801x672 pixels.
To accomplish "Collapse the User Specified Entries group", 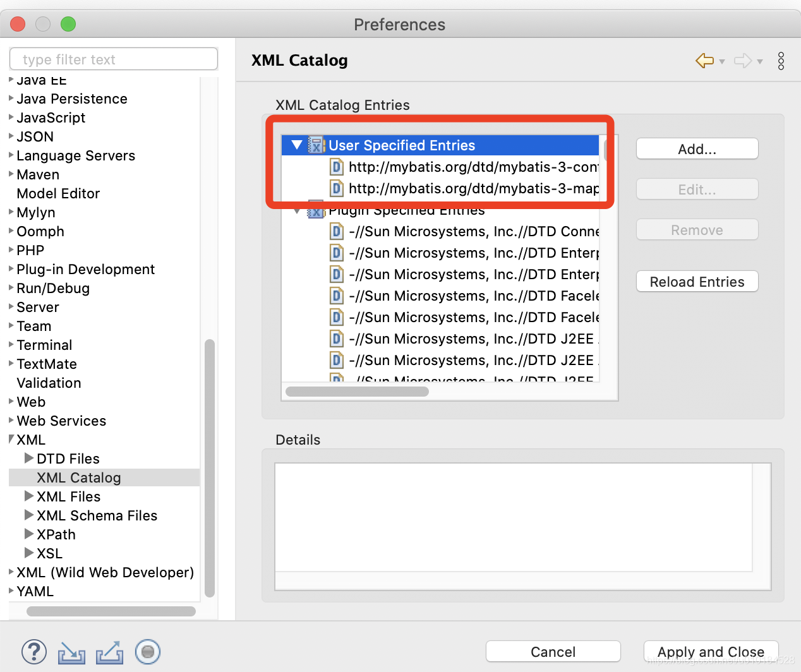I will 296,145.
